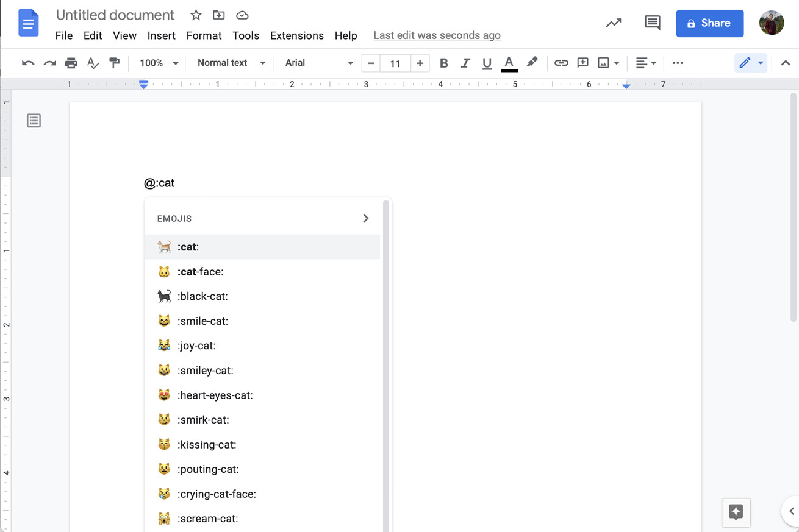Toggle italic formatting

tap(465, 63)
